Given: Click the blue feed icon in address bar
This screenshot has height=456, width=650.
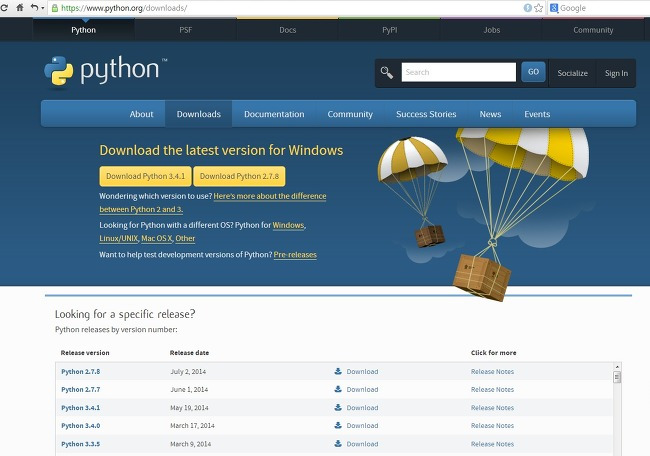Looking at the screenshot, I should [527, 8].
